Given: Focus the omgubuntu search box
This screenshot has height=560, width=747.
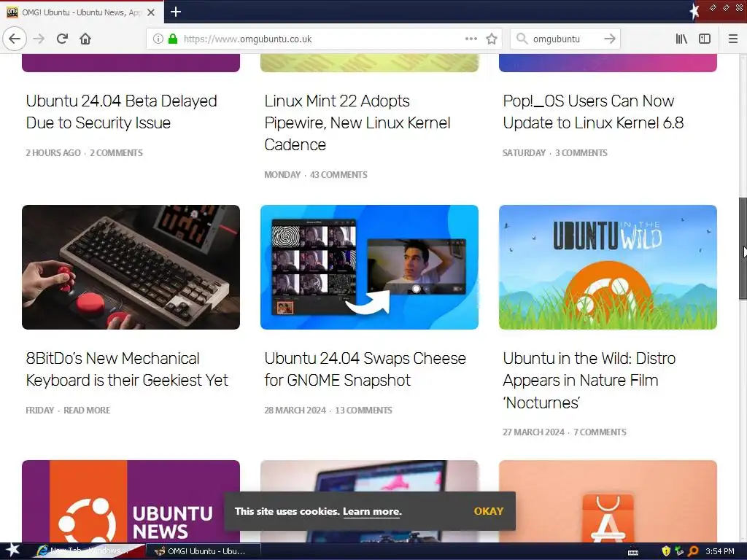Looking at the screenshot, I should pos(565,39).
